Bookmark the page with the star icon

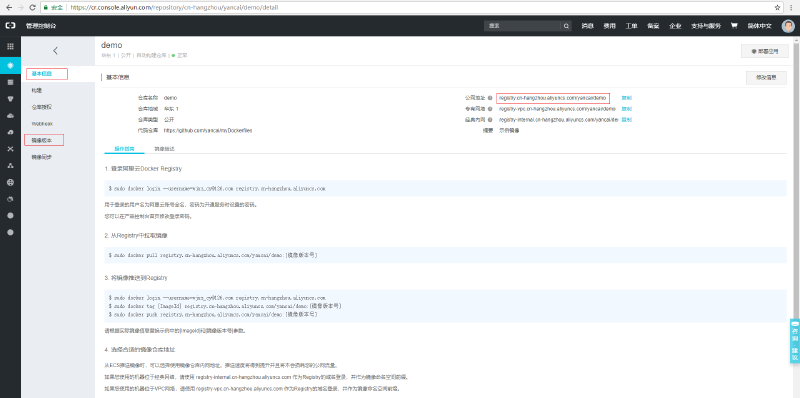point(778,8)
